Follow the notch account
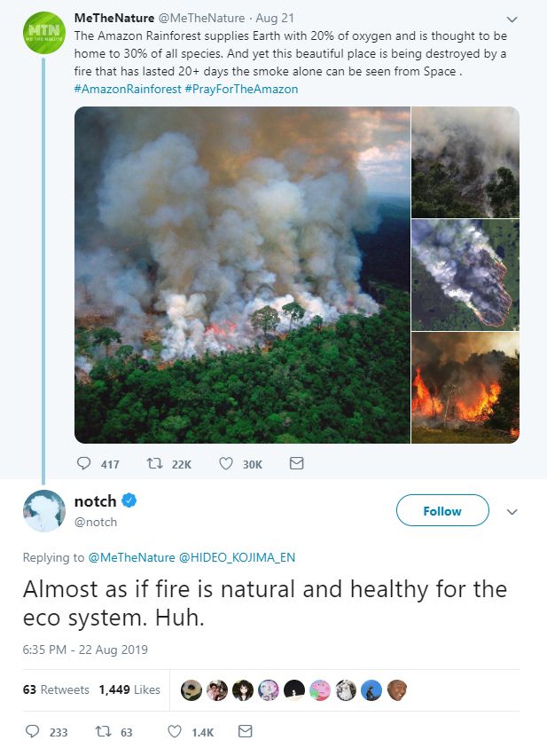The height and width of the screenshot is (756, 547). click(442, 510)
